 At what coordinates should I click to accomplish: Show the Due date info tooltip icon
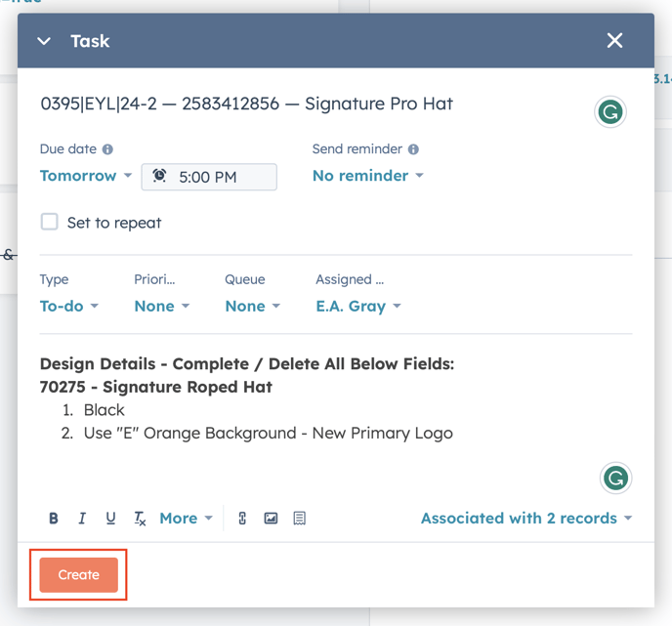pos(107,149)
